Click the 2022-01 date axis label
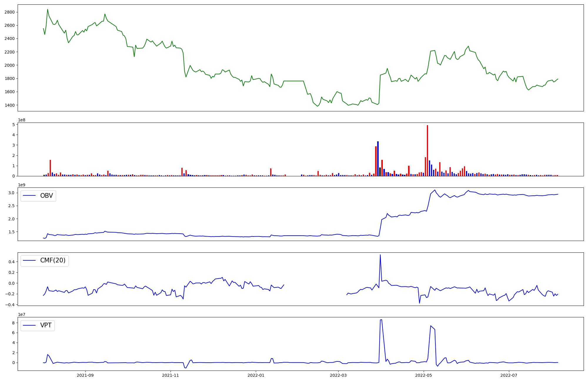The height and width of the screenshot is (382, 588). pyautogui.click(x=256, y=375)
